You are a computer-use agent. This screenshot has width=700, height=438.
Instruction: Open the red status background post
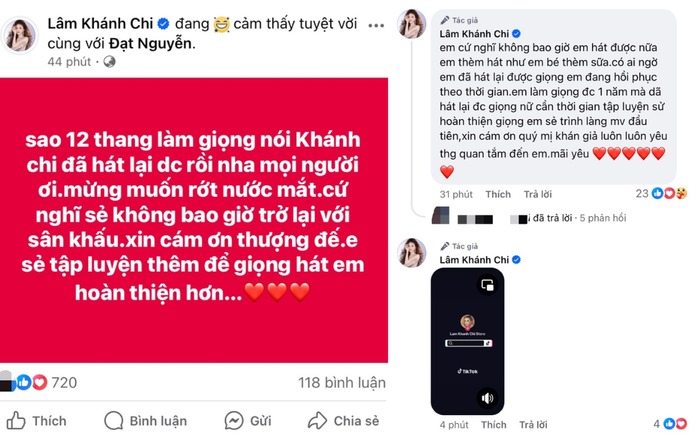194,220
